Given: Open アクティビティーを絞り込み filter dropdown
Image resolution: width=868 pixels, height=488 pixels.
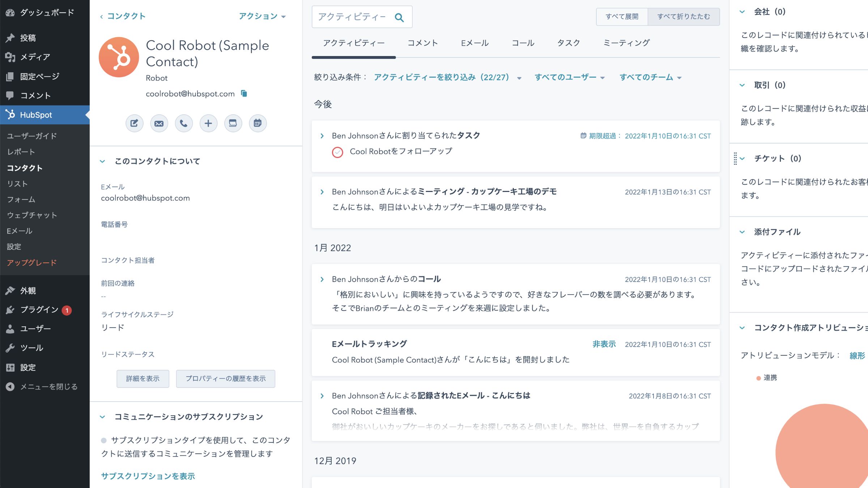Looking at the screenshot, I should click(448, 77).
